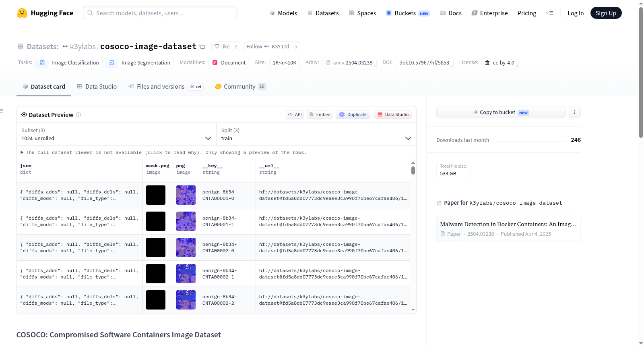Open the png thumbnail for benign-8b34-CNTA00001-0
Image resolution: width=644 pixels, height=347 pixels.
[x=186, y=195]
